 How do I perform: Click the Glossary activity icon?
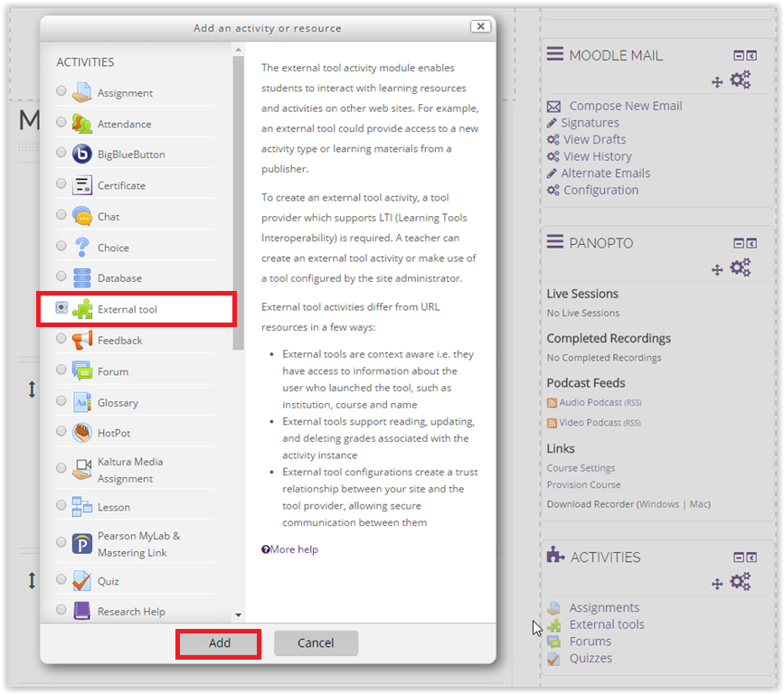click(82, 402)
